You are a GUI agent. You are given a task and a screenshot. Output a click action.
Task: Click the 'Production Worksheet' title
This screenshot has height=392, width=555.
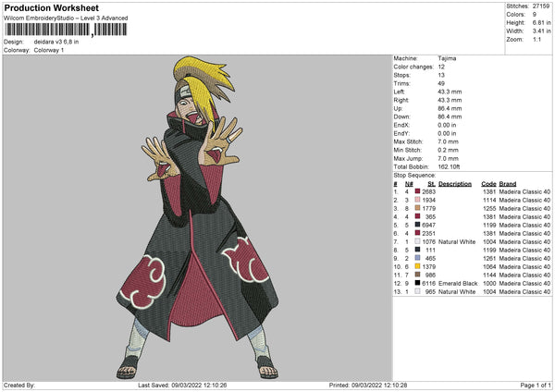tap(51, 7)
